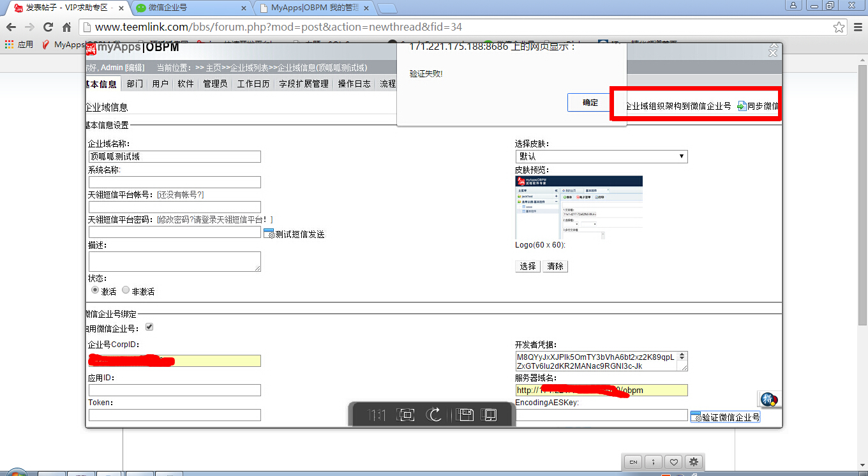Image resolution: width=868 pixels, height=476 pixels.
Task: Open the 字段扩展管理 tab
Action: (x=304, y=84)
